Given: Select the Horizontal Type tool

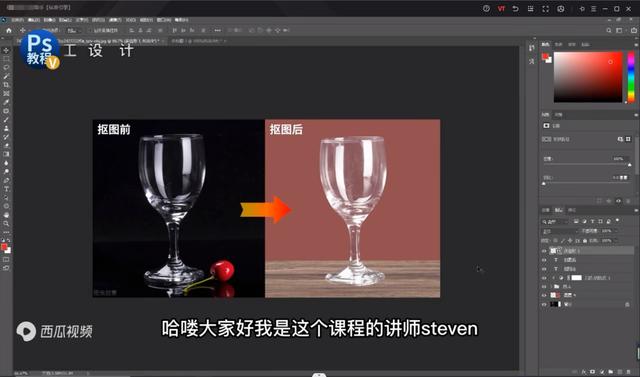Looking at the screenshot, I should click(x=6, y=189).
